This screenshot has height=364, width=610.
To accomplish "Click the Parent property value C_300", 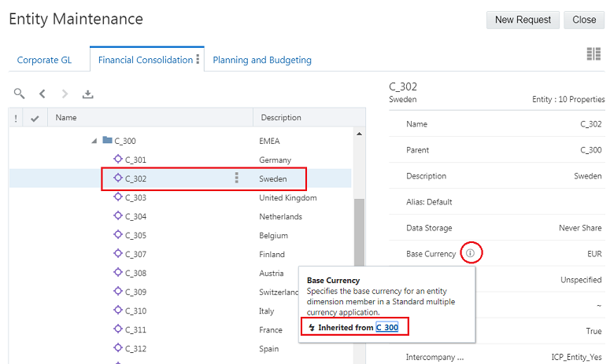I will click(591, 150).
